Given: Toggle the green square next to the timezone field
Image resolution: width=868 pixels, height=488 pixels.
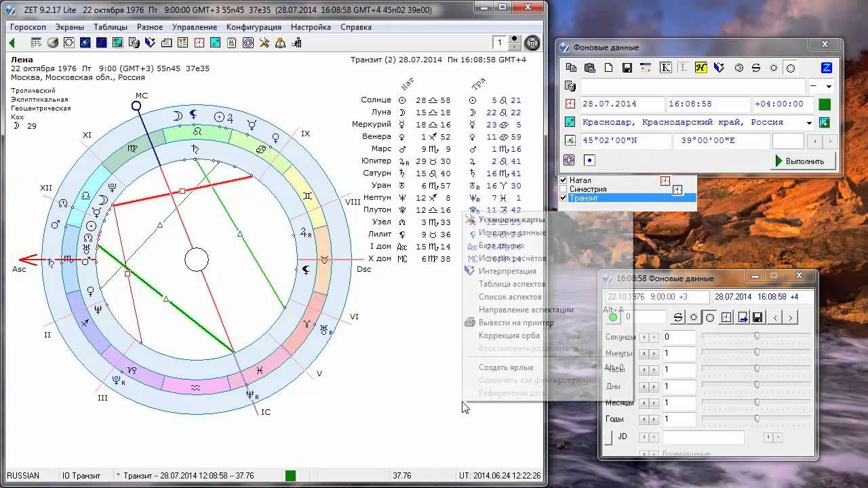Looking at the screenshot, I should click(x=824, y=104).
